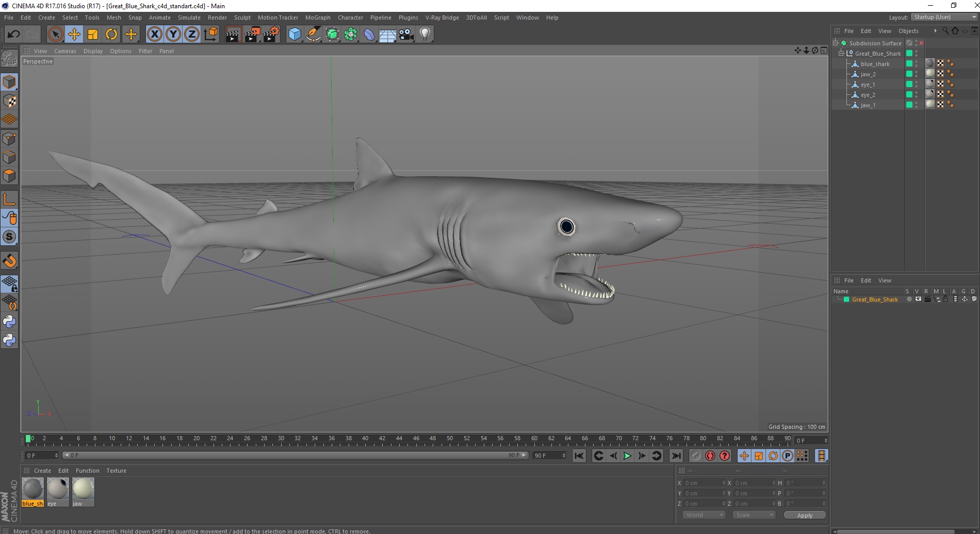Open the spline Pen tool
This screenshot has height=534, width=980.
point(314,35)
